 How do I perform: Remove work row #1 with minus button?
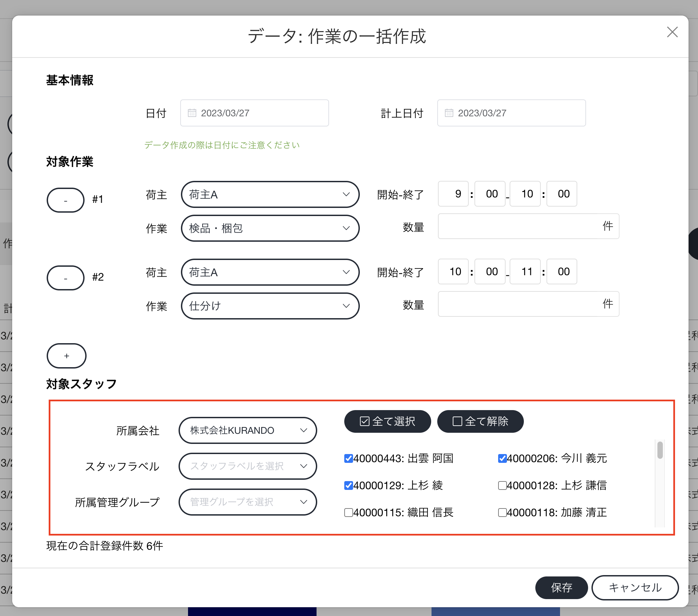pyautogui.click(x=66, y=200)
